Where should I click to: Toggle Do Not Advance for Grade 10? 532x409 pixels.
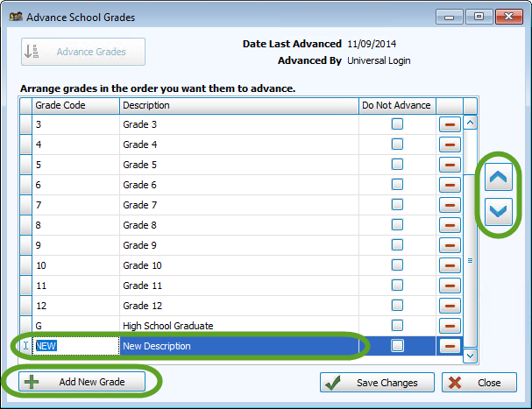pos(398,265)
